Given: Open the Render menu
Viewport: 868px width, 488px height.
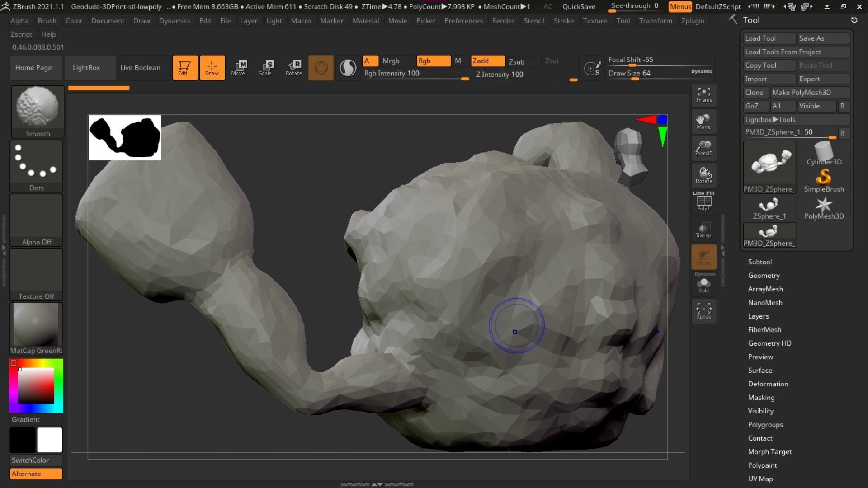Looking at the screenshot, I should coord(503,21).
